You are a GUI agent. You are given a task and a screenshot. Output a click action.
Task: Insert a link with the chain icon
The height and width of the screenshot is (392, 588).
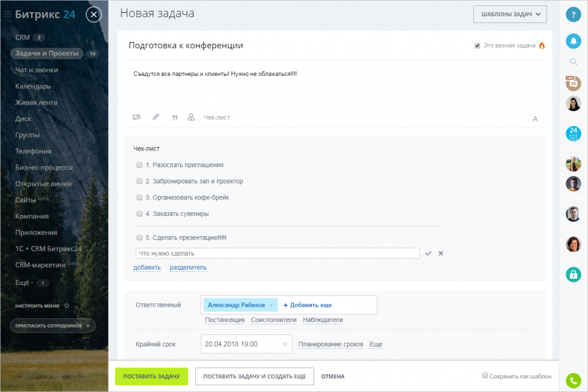click(x=156, y=117)
